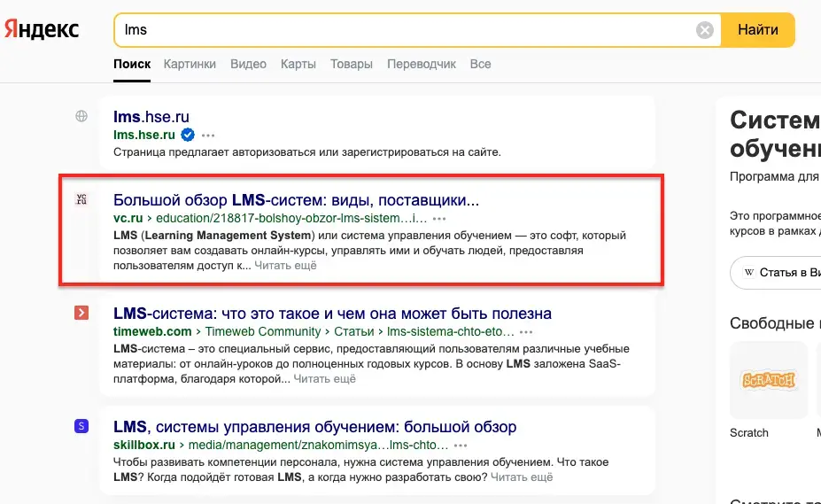
Task: Open three-dot menu for lms.hse.ru result
Action: 208,136
